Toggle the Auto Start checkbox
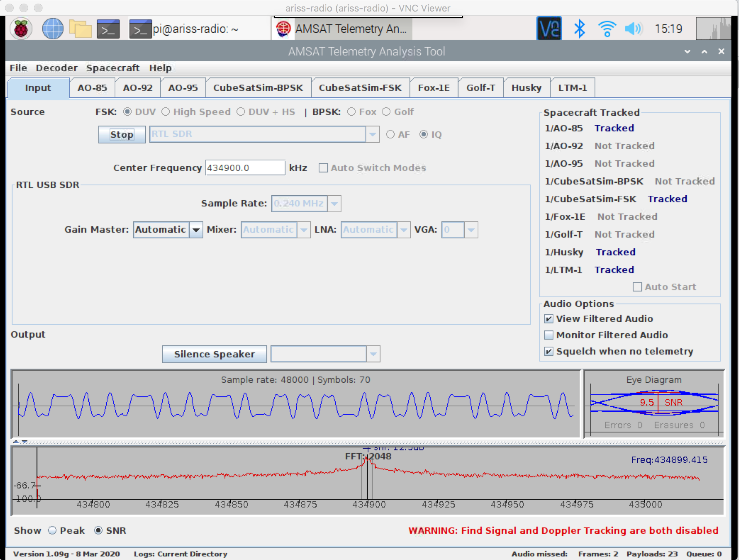Image resolution: width=739 pixels, height=560 pixels. (x=637, y=287)
